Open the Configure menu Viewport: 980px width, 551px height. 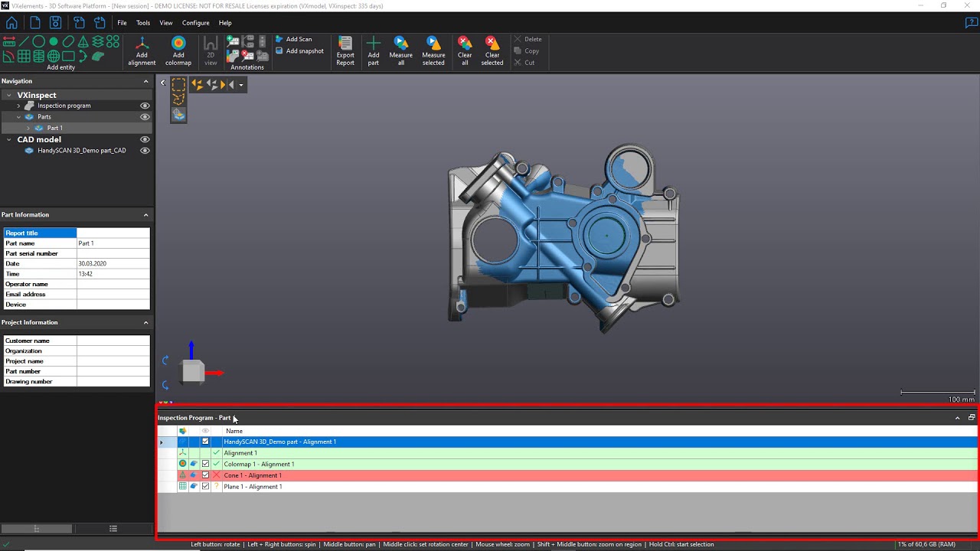[x=195, y=22]
